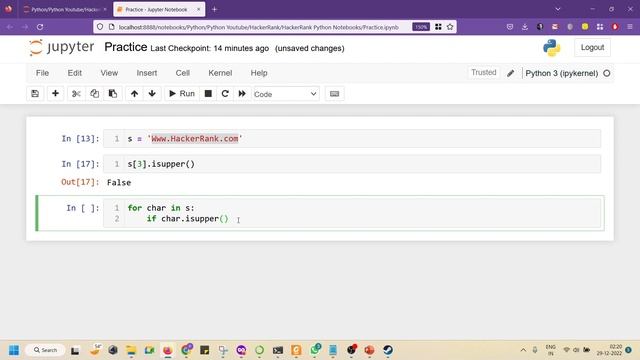Screen dimensions: 640x360
Task: List all tabs dropdown arrow
Action: [558, 9]
